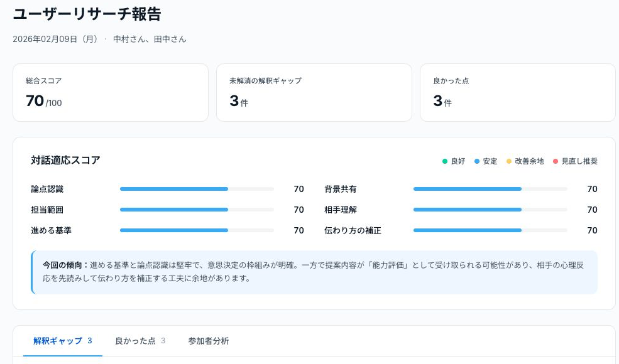
Task: Click the 背景共有 label
Action: [x=341, y=190]
